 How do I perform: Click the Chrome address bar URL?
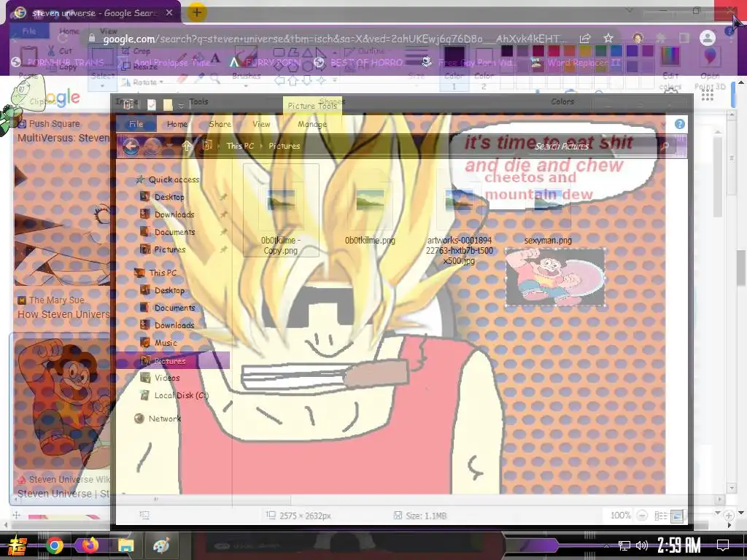(x=333, y=39)
